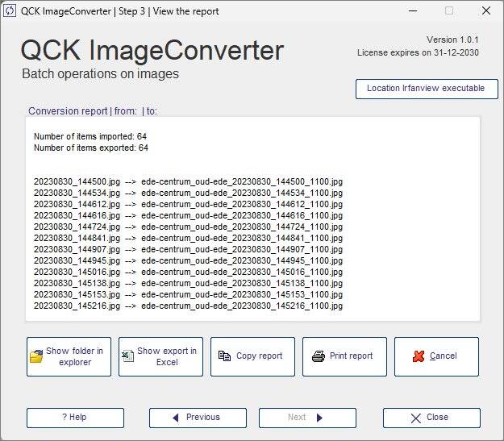Click source name 20230830_144724.jpg
Screen dimensions: 504x441
click(x=77, y=227)
